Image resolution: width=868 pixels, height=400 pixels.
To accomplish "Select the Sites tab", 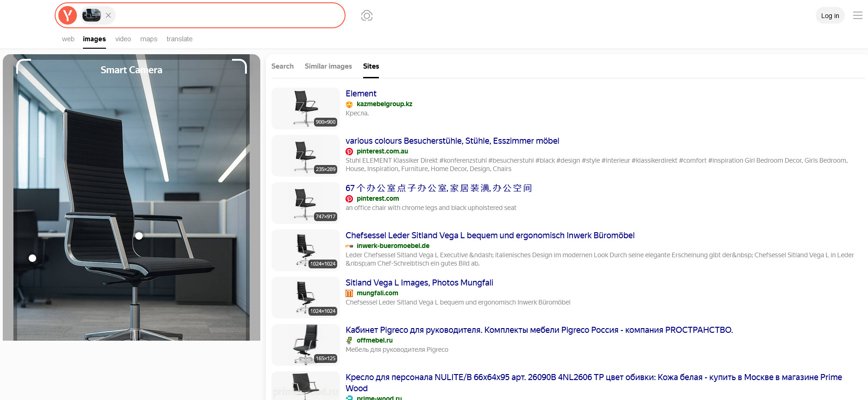I will click(x=371, y=66).
